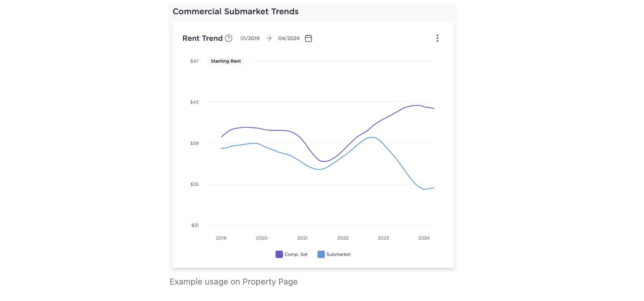
Task: Toggle the Submarket blue legend swatch
Action: (321, 254)
